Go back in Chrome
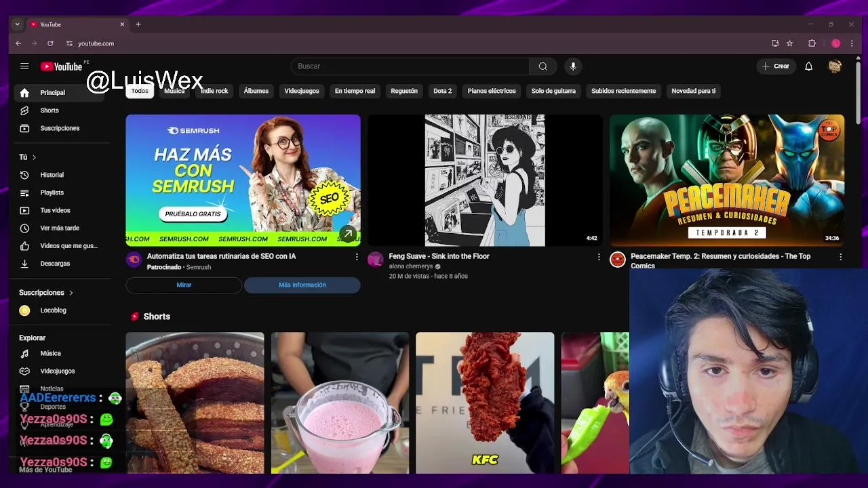868x488 pixels. [x=18, y=43]
